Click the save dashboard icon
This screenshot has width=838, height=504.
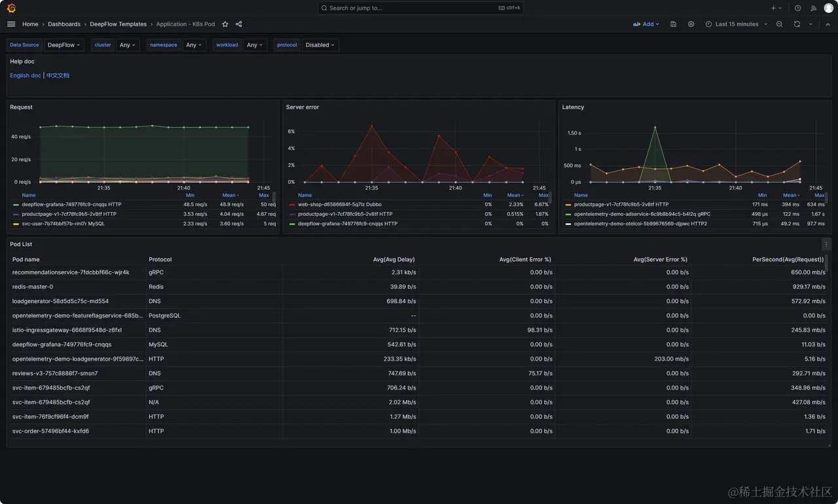674,24
